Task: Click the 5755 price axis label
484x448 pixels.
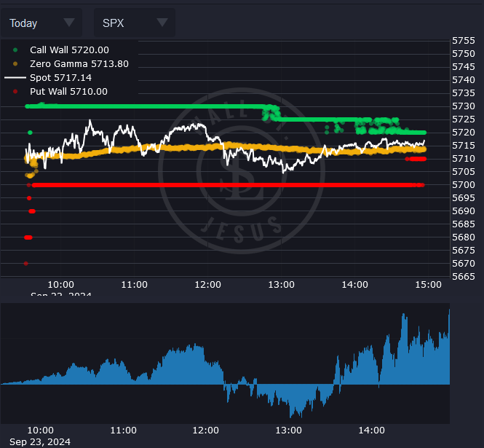Action: click(464, 41)
